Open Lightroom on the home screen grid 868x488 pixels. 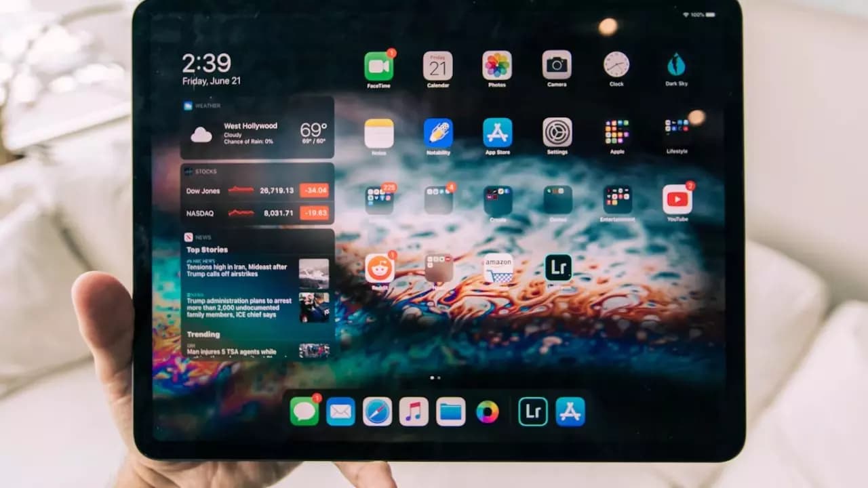(x=558, y=268)
